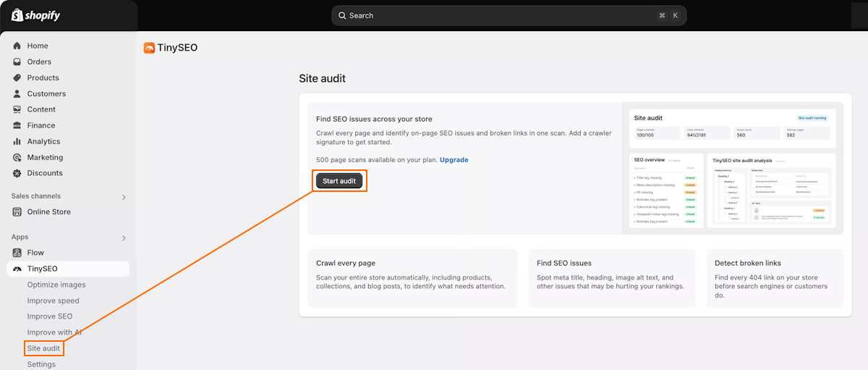Select Site audit submenu item
This screenshot has width=868, height=370.
click(x=43, y=348)
